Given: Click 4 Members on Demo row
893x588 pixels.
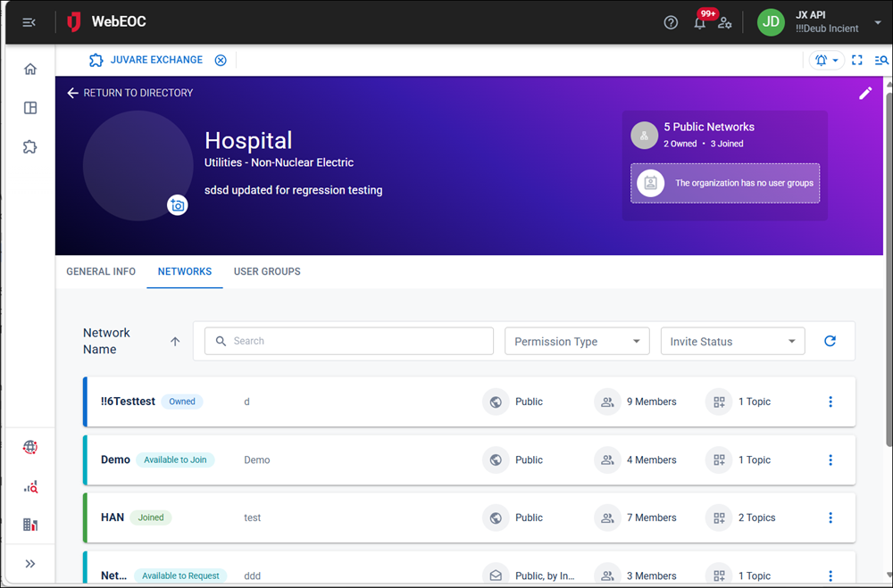Looking at the screenshot, I should tap(652, 460).
